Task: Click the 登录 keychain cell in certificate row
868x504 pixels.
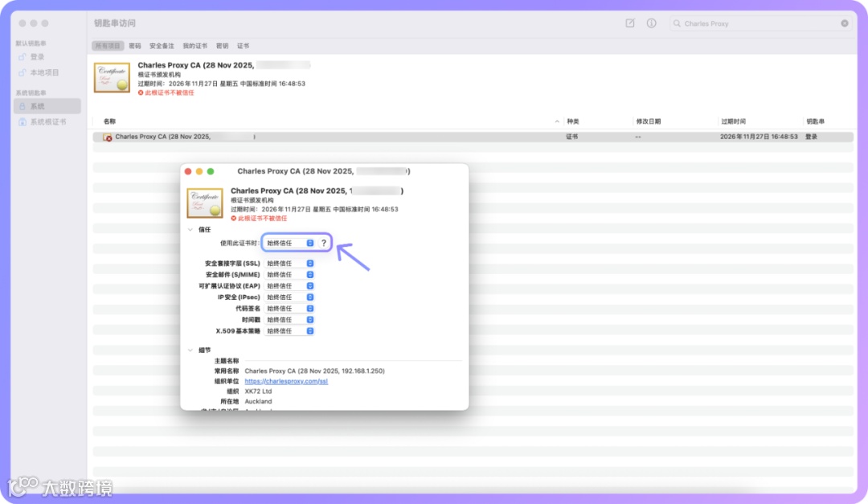Action: 812,137
